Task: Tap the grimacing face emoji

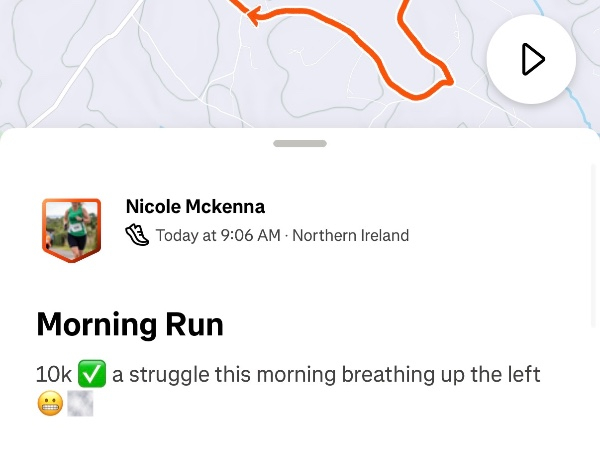Action: click(x=50, y=403)
